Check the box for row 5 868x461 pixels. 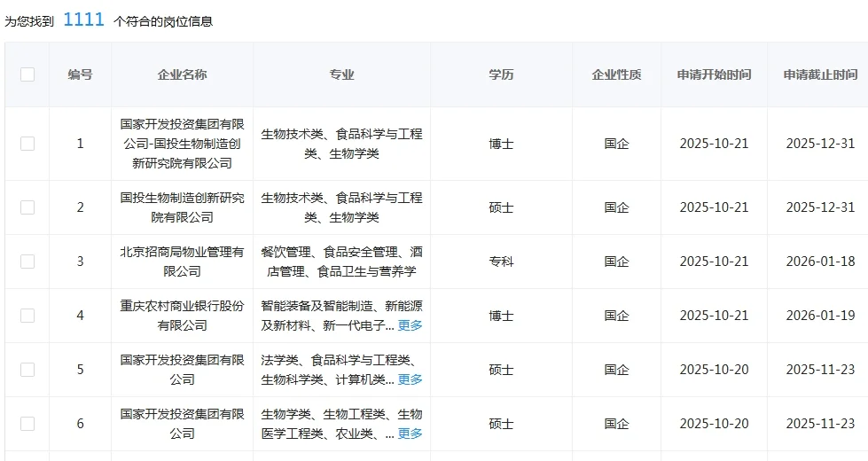click(x=27, y=369)
